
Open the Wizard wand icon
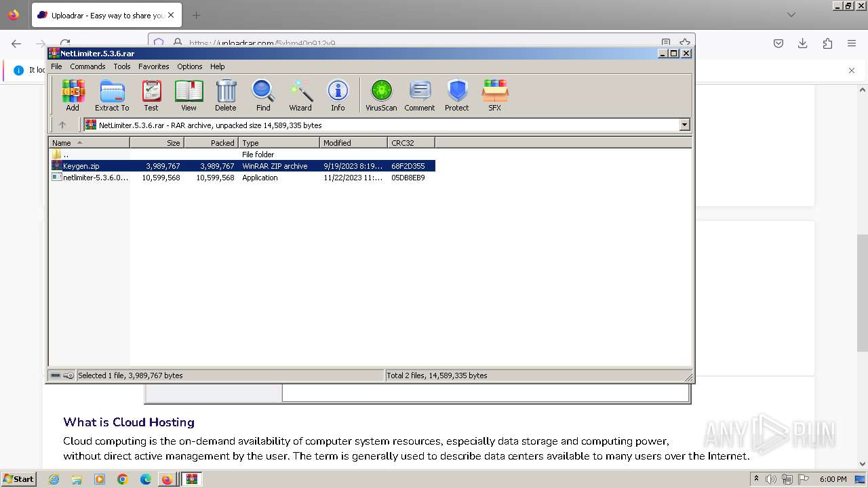300,95
